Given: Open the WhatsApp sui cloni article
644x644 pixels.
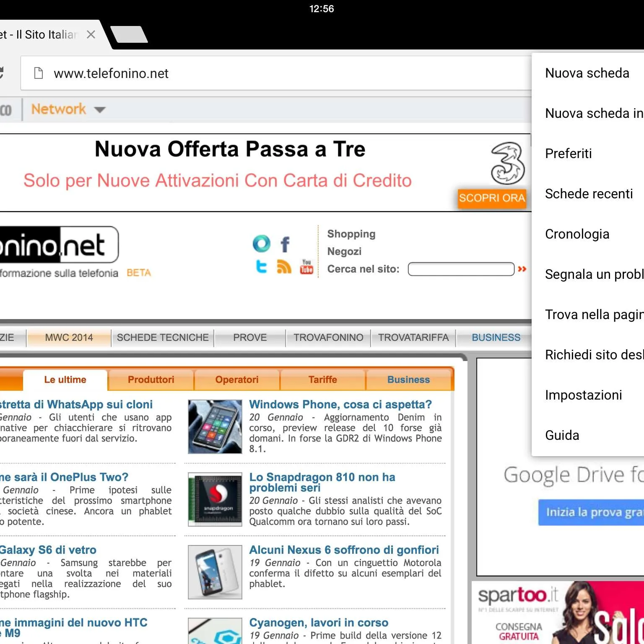Looking at the screenshot, I should coord(76,405).
